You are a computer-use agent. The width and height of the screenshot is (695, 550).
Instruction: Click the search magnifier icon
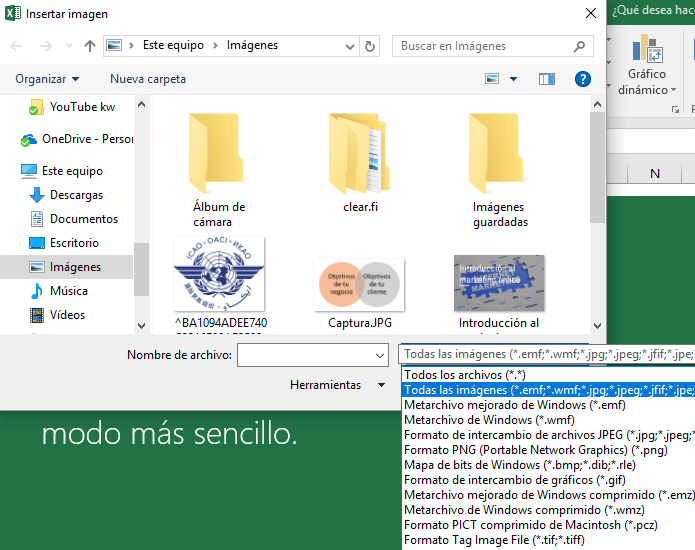click(x=579, y=46)
